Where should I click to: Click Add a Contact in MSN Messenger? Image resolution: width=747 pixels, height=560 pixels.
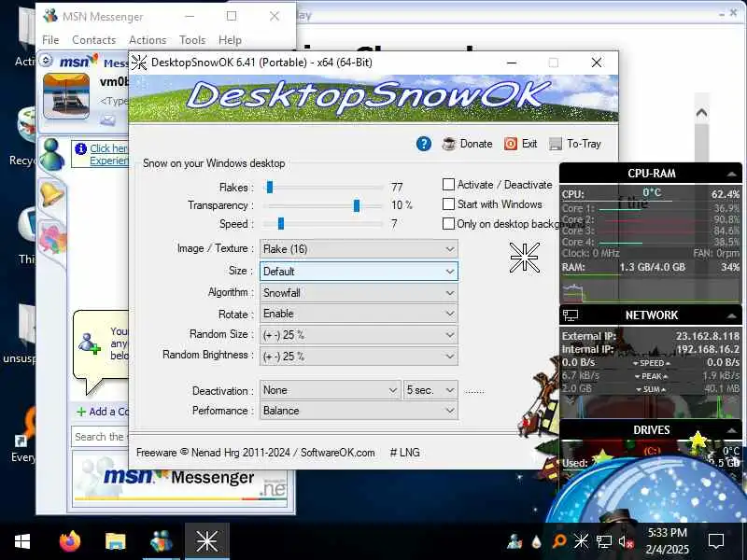pyautogui.click(x=104, y=412)
